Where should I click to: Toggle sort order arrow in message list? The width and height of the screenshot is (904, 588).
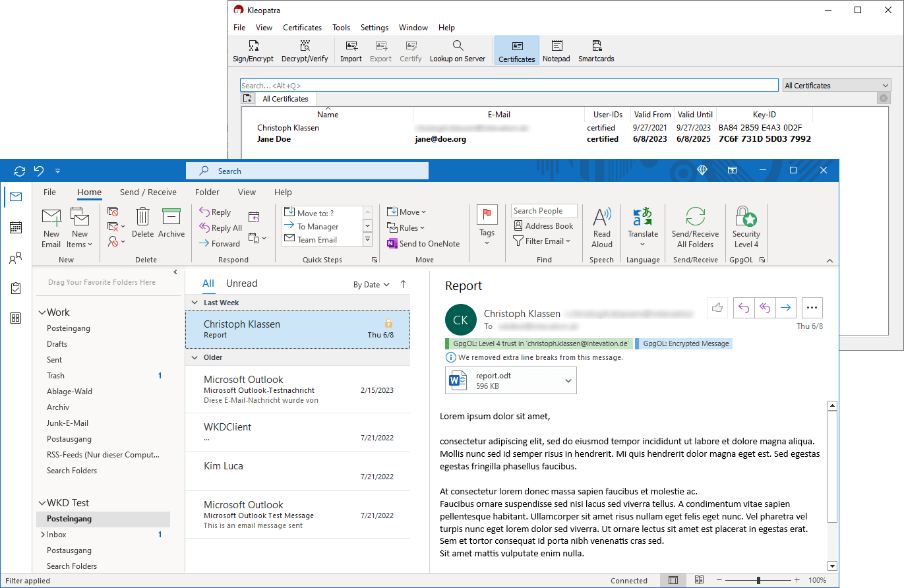tap(403, 284)
